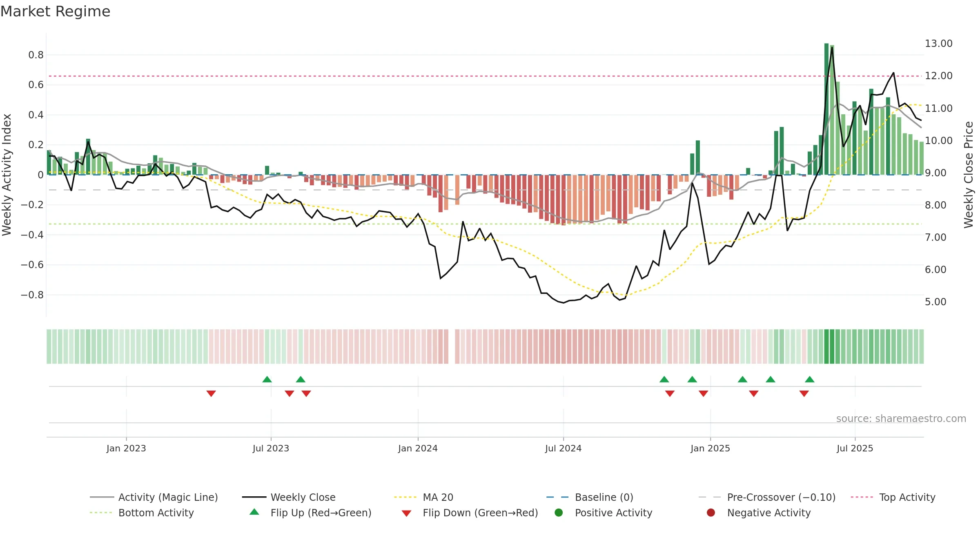Click the 13.00 price axis label
This screenshot has width=980, height=551.
939,44
